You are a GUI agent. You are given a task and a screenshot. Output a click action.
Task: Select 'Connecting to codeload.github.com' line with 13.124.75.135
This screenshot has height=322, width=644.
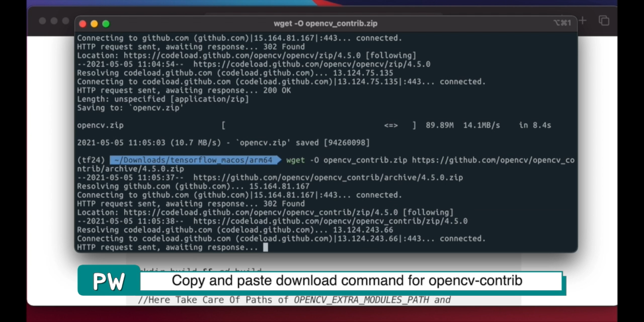pos(281,82)
